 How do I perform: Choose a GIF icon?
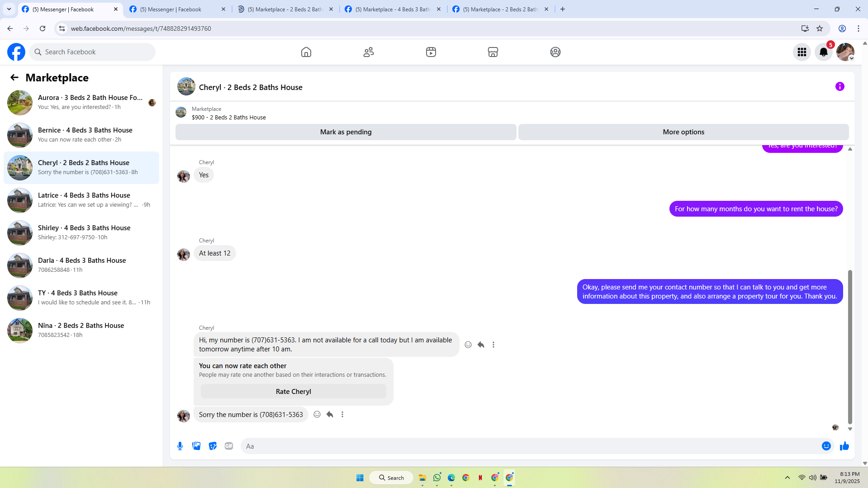[229, 446]
